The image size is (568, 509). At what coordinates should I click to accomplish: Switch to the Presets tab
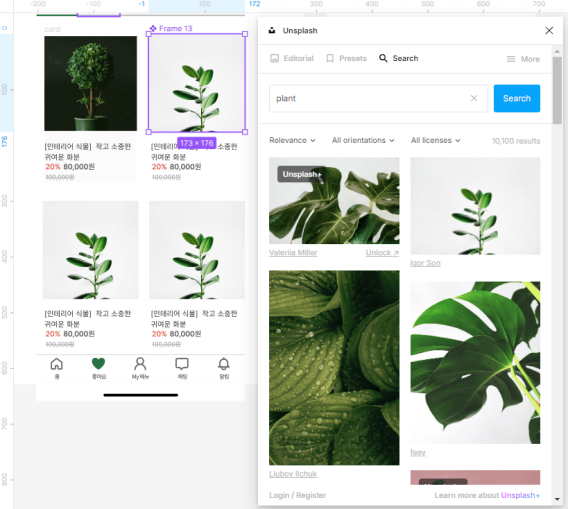346,58
